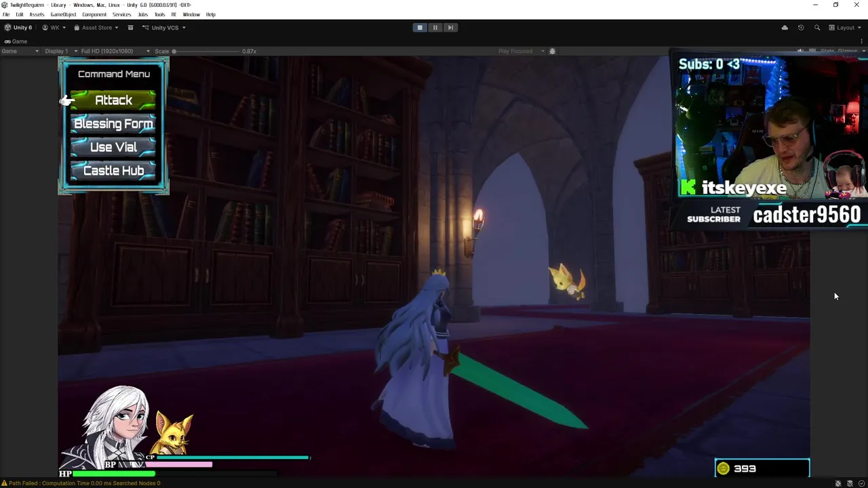Open the Full HD resolution dropdown
Image resolution: width=868 pixels, height=488 pixels.
[x=114, y=52]
